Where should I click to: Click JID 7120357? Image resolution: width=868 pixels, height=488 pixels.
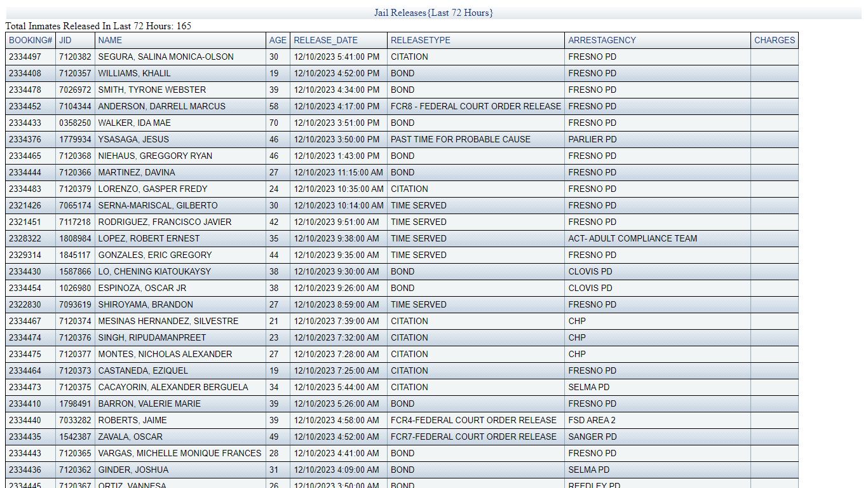coord(75,73)
